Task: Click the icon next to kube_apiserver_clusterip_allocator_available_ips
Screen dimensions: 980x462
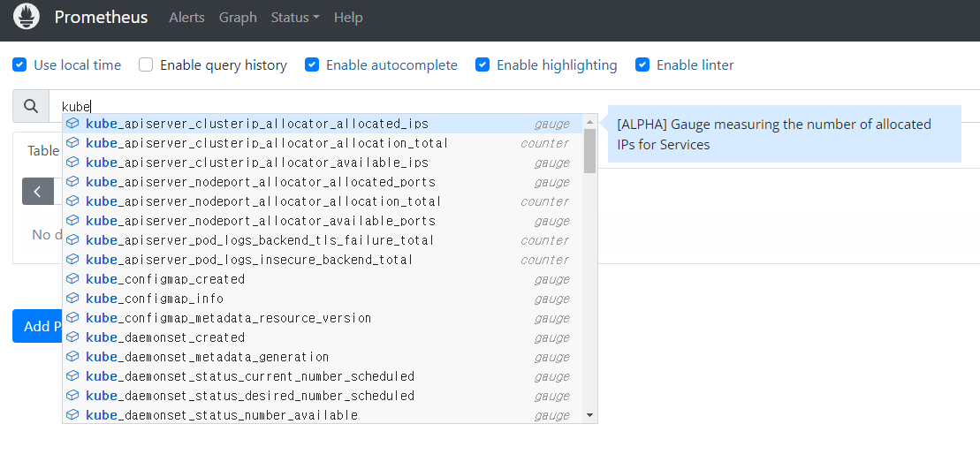Action: pyautogui.click(x=72, y=163)
